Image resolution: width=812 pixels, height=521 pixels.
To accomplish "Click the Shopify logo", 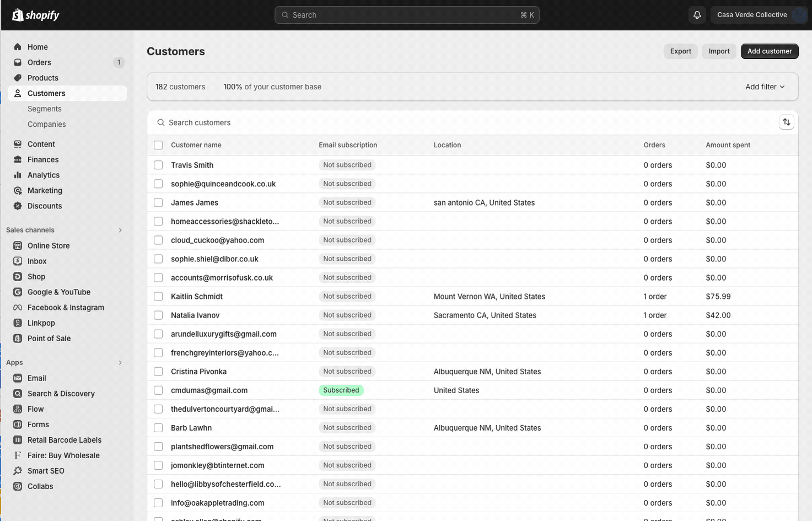I will [x=36, y=15].
